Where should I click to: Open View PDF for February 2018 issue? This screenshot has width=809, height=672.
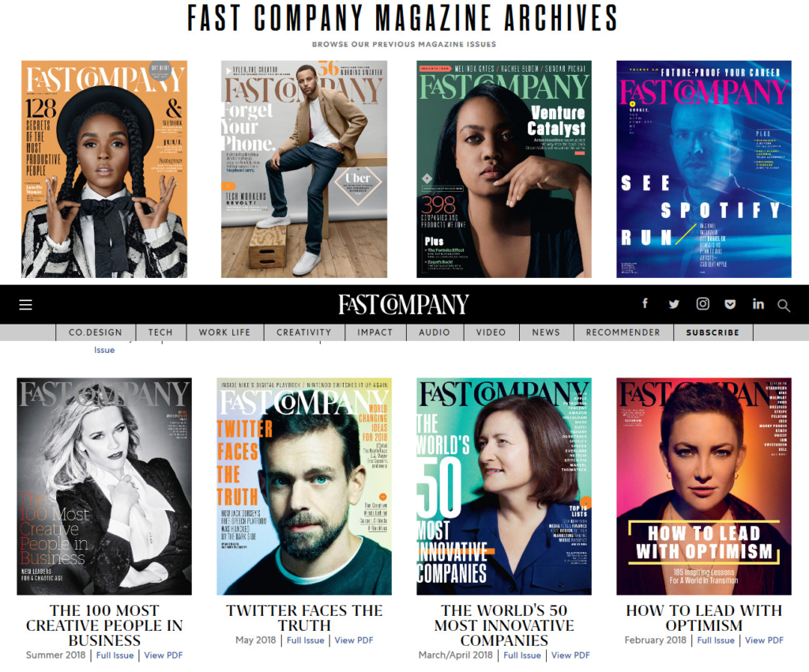tap(764, 640)
